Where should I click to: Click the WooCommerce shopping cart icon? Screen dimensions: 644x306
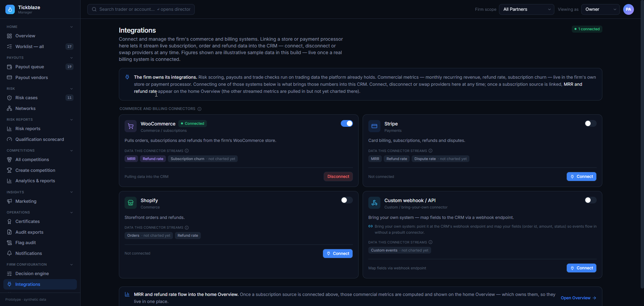click(x=131, y=126)
